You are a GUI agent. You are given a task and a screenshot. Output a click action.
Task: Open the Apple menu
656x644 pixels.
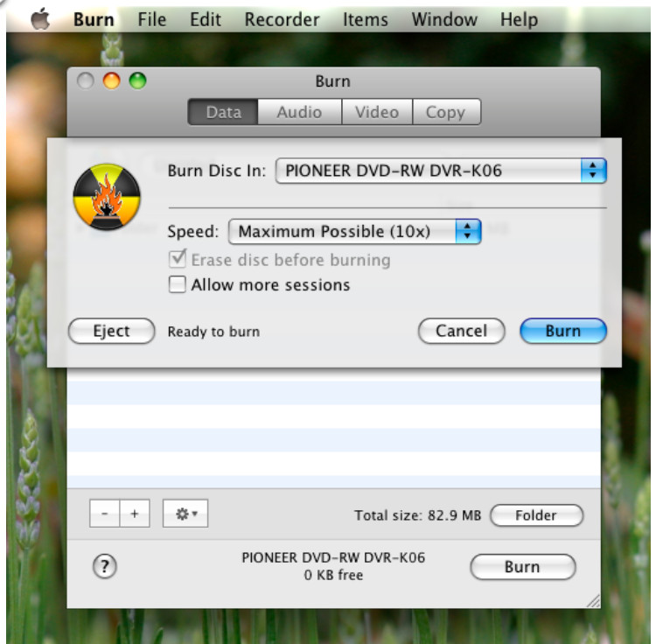(40, 19)
